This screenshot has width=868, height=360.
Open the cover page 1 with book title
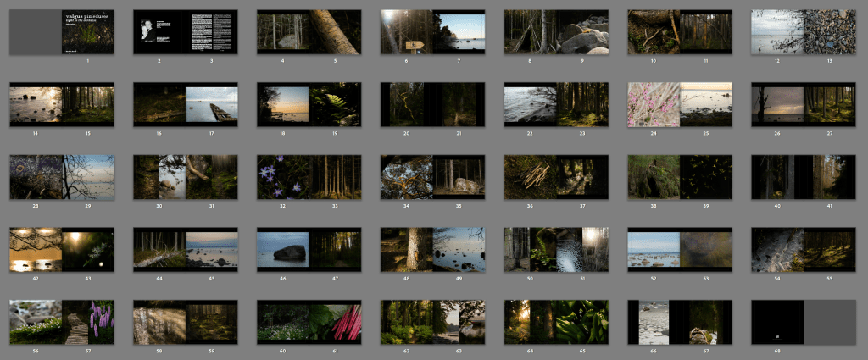click(x=87, y=32)
